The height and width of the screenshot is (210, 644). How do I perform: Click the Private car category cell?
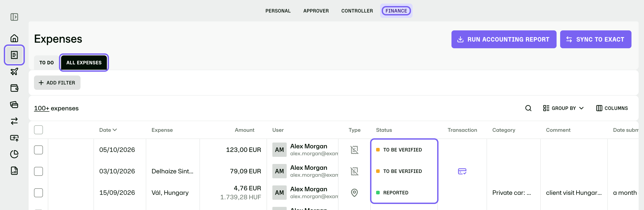click(x=511, y=193)
